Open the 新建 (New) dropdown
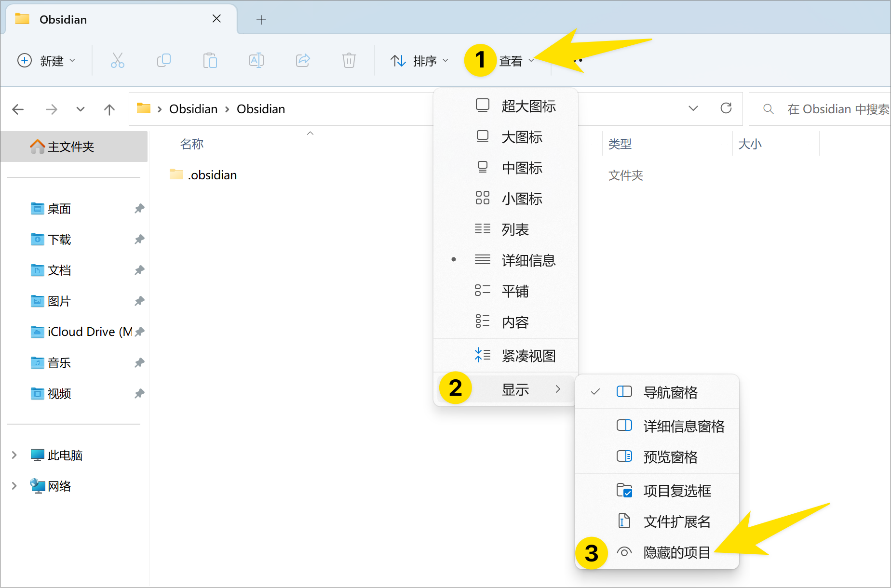The image size is (891, 588). click(x=46, y=61)
